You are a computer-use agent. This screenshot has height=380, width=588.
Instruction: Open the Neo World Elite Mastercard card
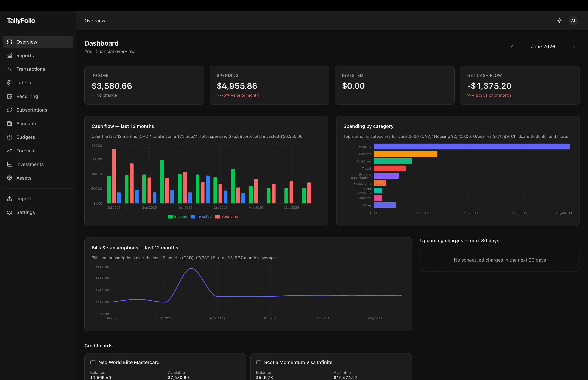click(165, 366)
